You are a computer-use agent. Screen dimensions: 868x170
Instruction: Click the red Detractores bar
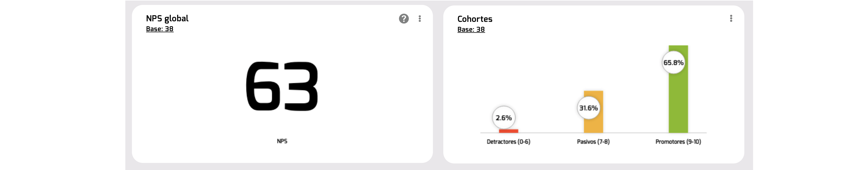tap(508, 131)
